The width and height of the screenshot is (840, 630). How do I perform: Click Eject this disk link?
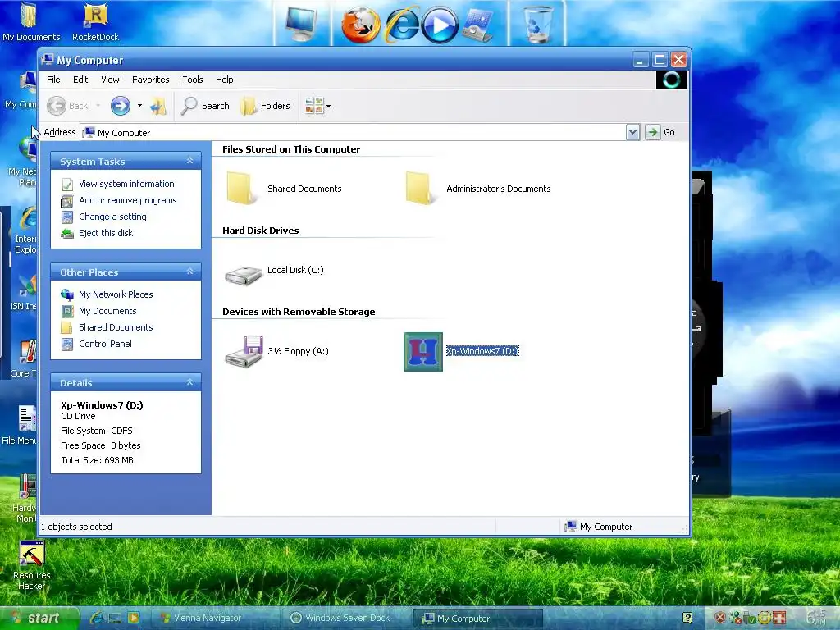point(106,233)
